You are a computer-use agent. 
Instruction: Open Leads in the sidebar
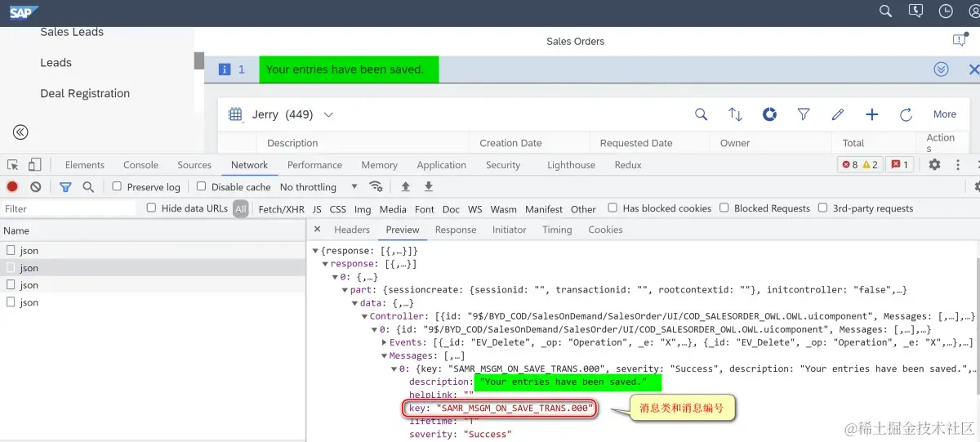[x=56, y=63]
